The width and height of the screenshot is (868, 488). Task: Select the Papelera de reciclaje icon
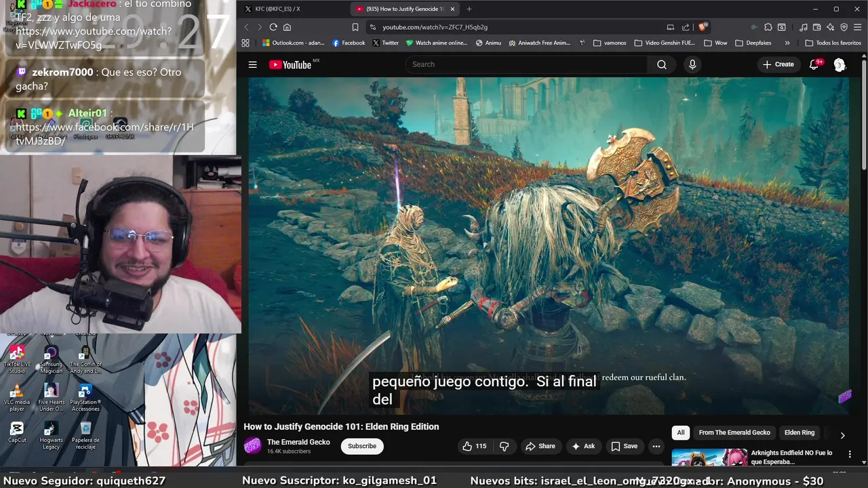[x=85, y=435]
